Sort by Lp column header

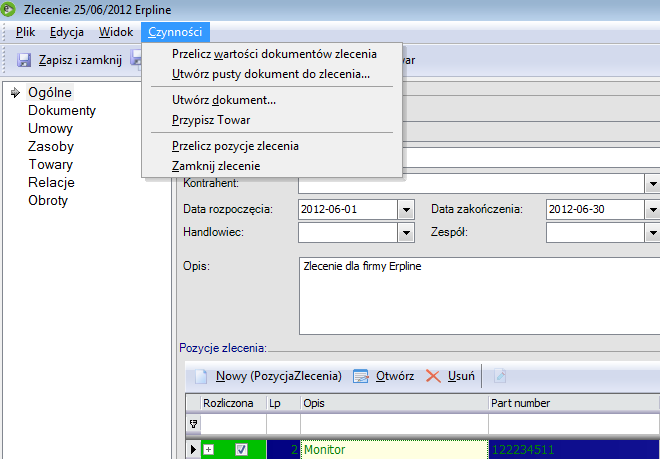283,403
